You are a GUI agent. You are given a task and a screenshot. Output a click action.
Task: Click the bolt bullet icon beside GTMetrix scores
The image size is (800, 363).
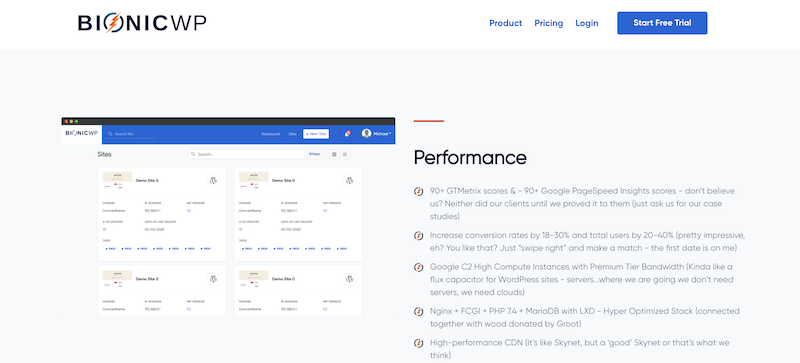418,191
